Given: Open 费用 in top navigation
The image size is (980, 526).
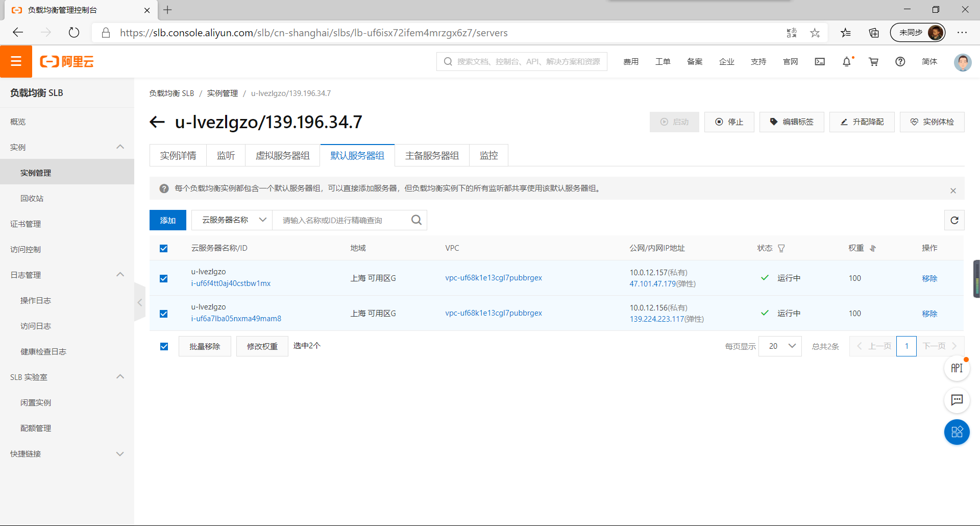Looking at the screenshot, I should pos(631,61).
